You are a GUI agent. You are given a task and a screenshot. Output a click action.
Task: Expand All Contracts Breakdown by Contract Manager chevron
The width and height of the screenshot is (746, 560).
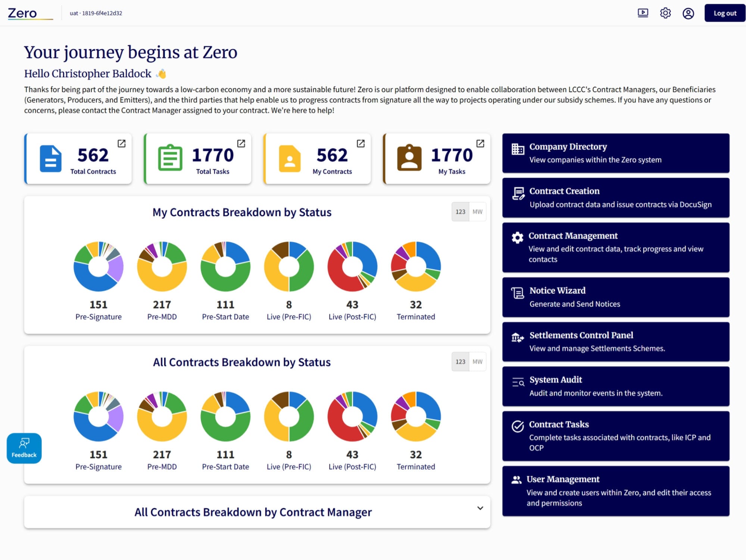coord(480,508)
